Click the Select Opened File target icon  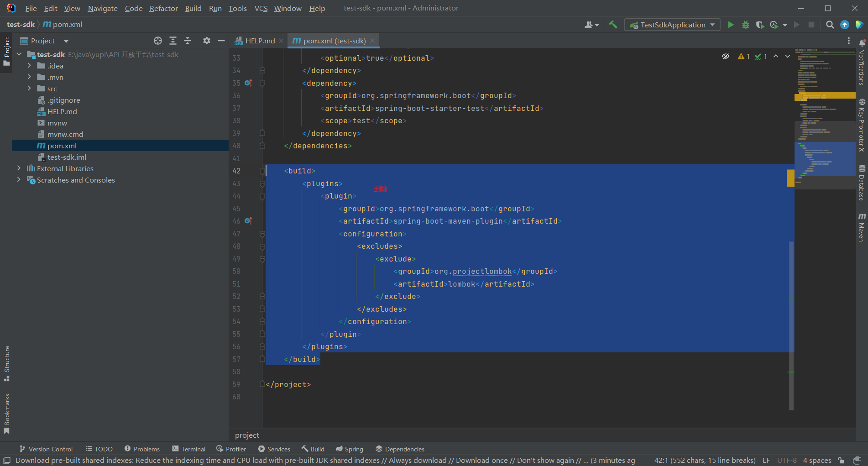[158, 41]
